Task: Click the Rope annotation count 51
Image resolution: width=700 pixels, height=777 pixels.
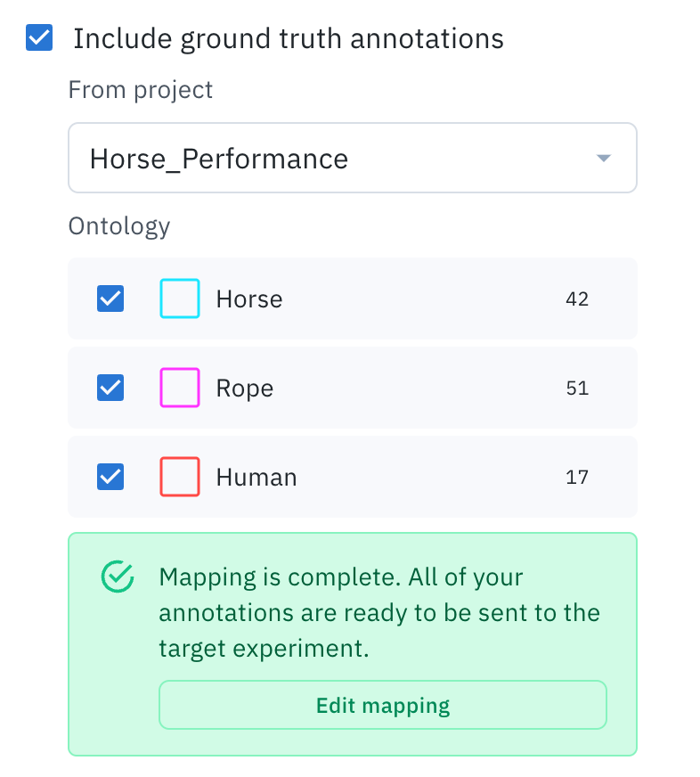Action: (x=577, y=388)
